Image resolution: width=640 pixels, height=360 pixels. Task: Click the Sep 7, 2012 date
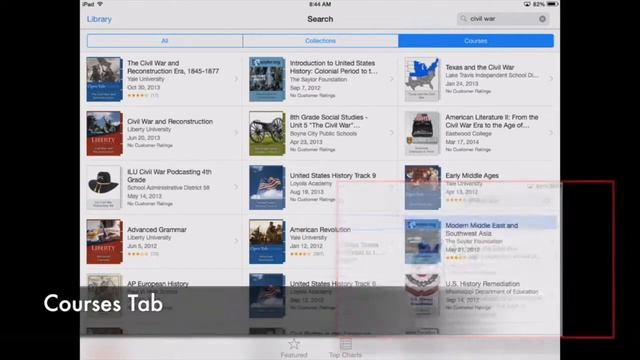[x=305, y=88]
